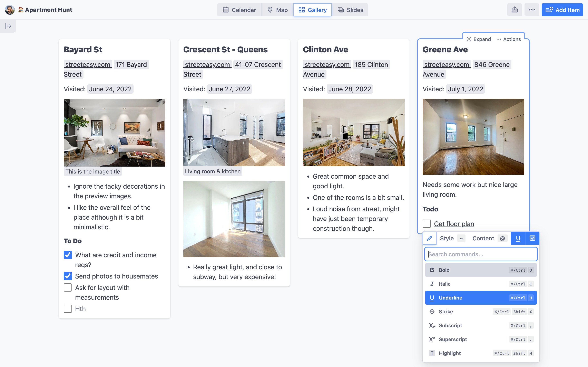588x367 pixels.
Task: Expand the collapsed sidebar panel
Action: 8,26
